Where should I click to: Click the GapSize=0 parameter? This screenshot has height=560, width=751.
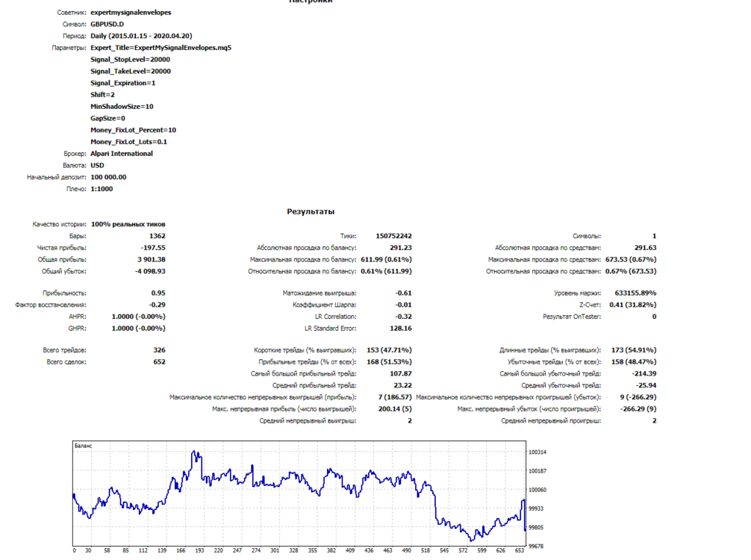(107, 118)
